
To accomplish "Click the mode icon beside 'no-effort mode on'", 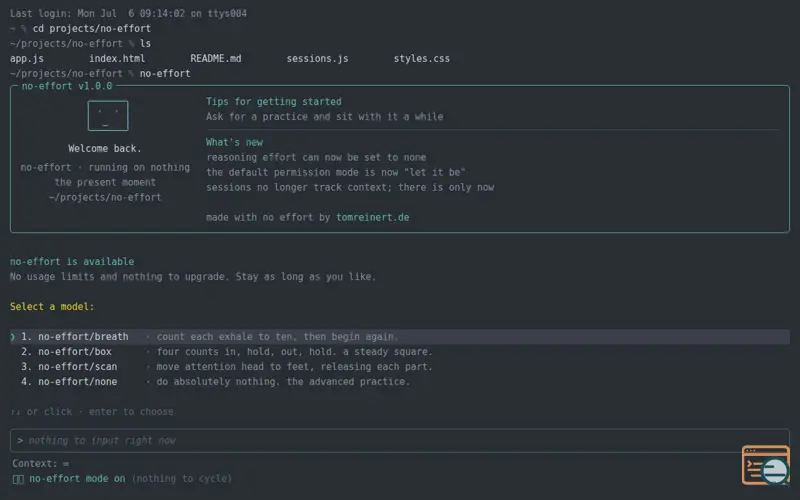I will click(x=18, y=479).
